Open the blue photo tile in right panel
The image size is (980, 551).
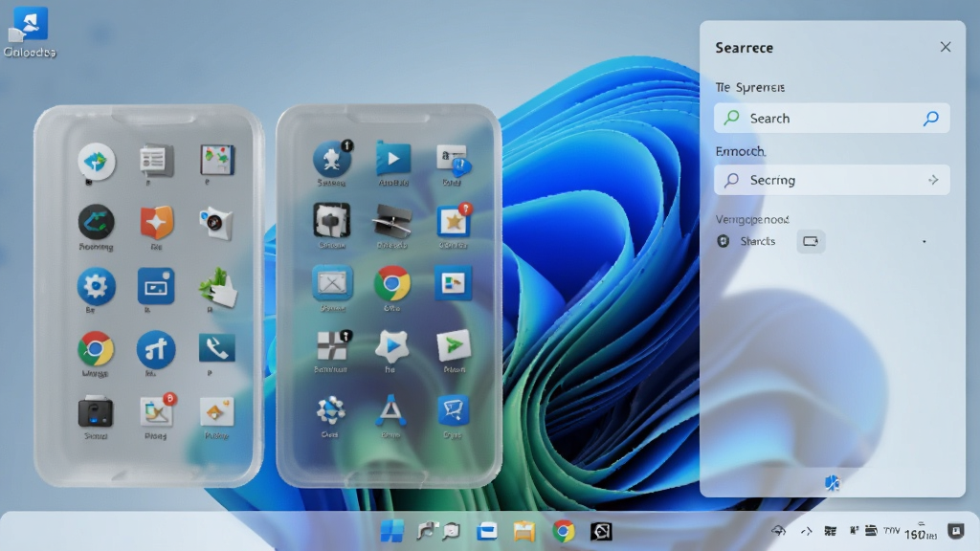click(453, 283)
